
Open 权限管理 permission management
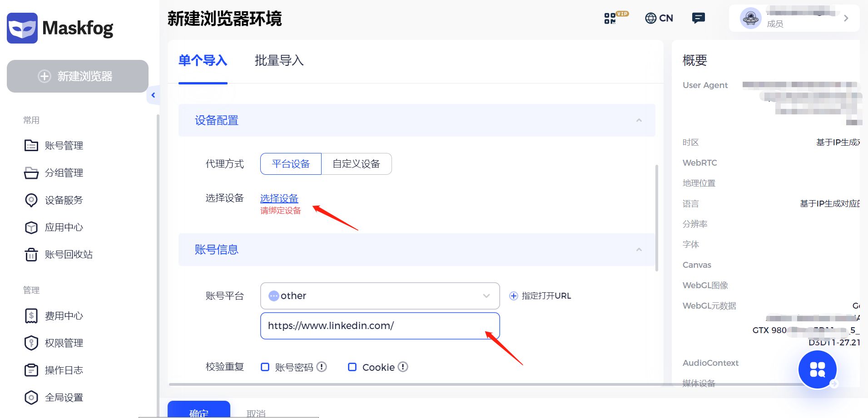tap(64, 343)
